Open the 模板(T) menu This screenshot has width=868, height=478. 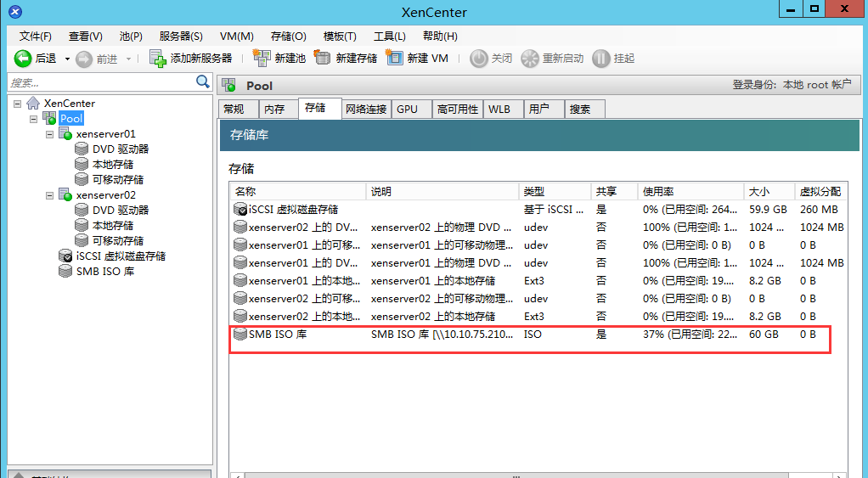[340, 36]
